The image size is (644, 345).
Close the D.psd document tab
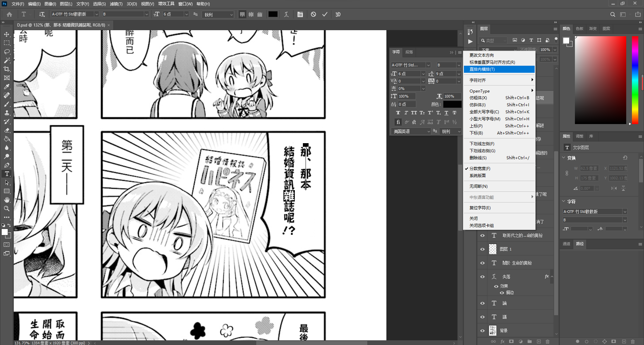[109, 25]
